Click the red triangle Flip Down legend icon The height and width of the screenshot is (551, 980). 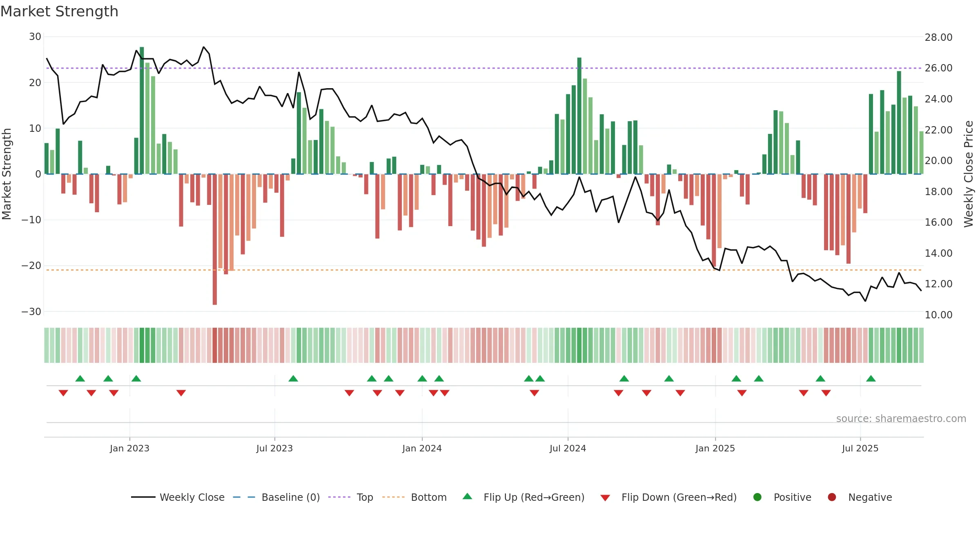605,498
